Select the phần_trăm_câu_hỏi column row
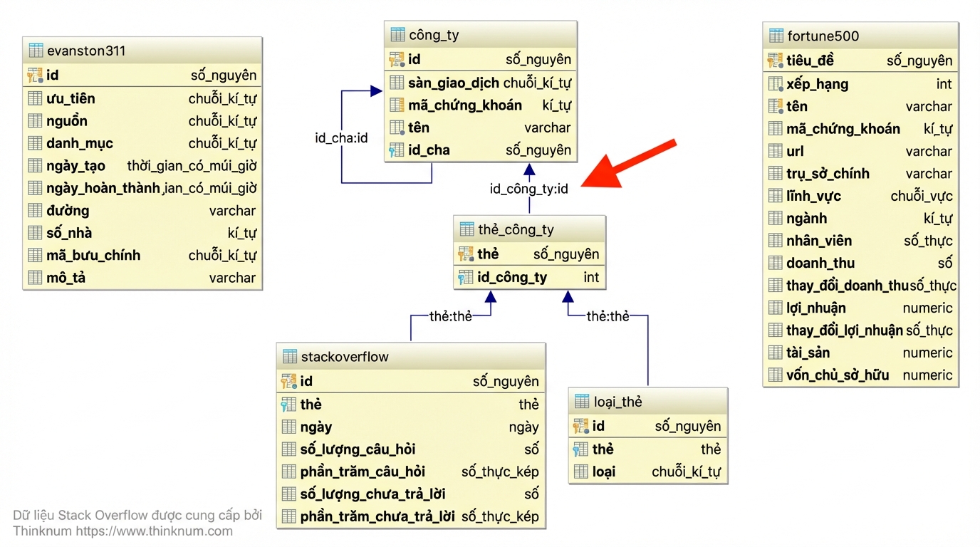Screen dimensions: 980x547 coord(411,472)
